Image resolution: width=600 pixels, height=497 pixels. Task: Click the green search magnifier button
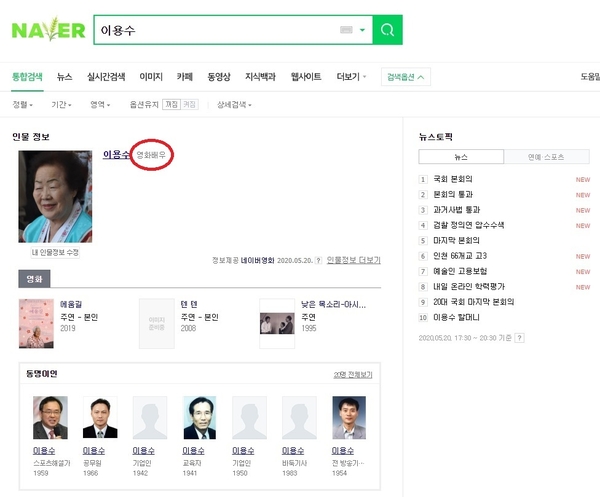(x=387, y=30)
